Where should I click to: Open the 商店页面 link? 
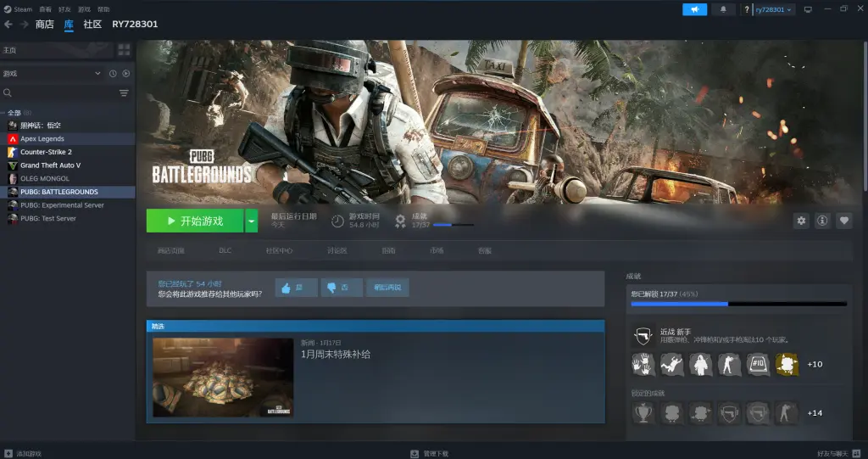pyautogui.click(x=171, y=251)
